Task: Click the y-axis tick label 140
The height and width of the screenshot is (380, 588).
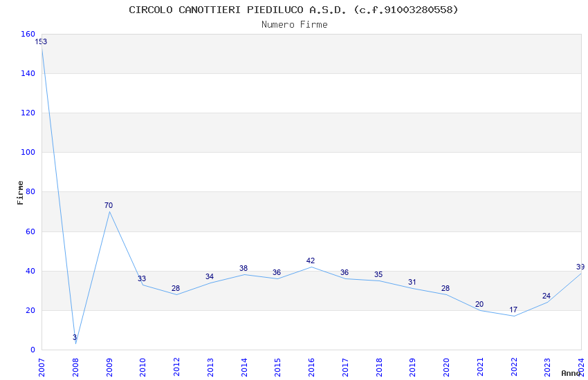Action: click(x=28, y=73)
